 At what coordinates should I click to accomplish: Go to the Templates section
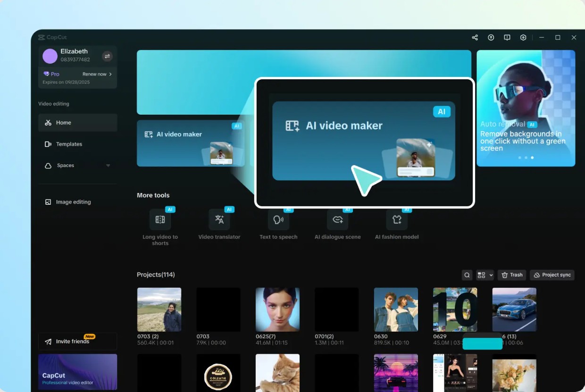tap(69, 144)
